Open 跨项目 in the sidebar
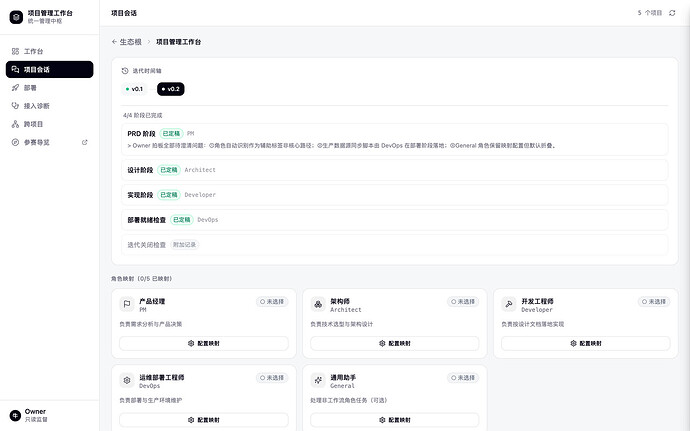This screenshot has height=431, width=690. (49, 124)
